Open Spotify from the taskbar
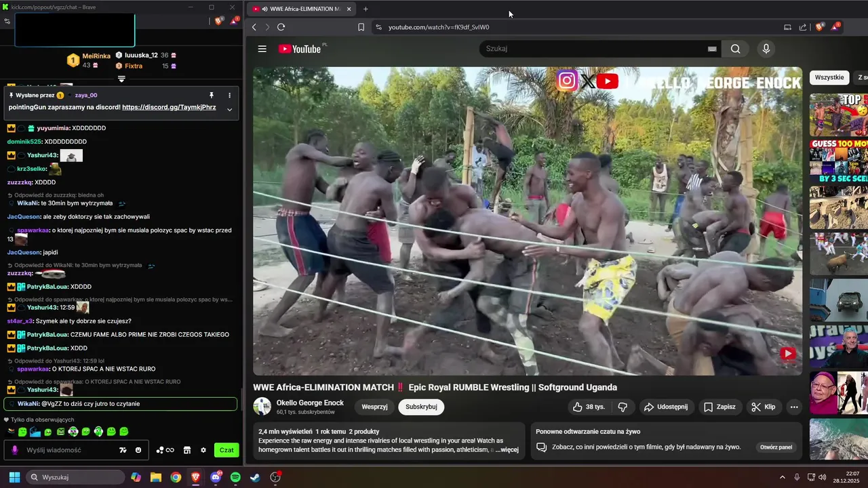This screenshot has height=488, width=868. [235, 477]
